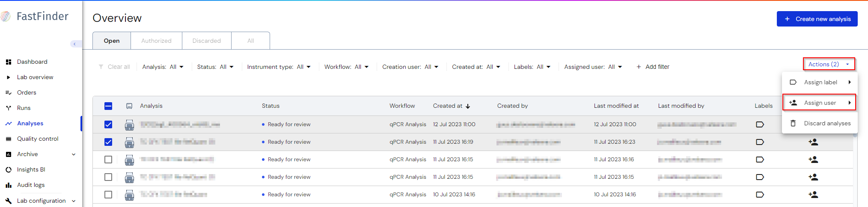Uncheck the 11 Jul 2023 16:19 analysis row

108,142
